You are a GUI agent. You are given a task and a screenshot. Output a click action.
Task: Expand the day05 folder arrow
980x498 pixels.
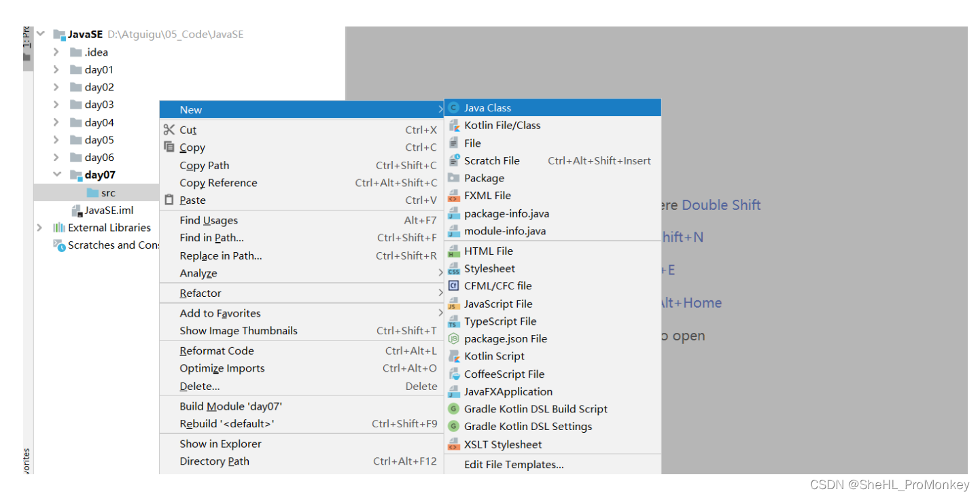coord(56,140)
